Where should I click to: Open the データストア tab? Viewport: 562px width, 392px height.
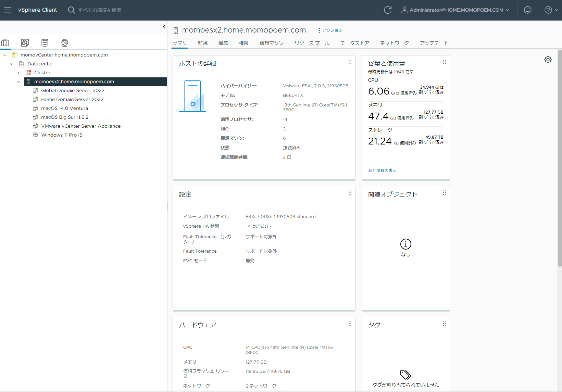(355, 43)
